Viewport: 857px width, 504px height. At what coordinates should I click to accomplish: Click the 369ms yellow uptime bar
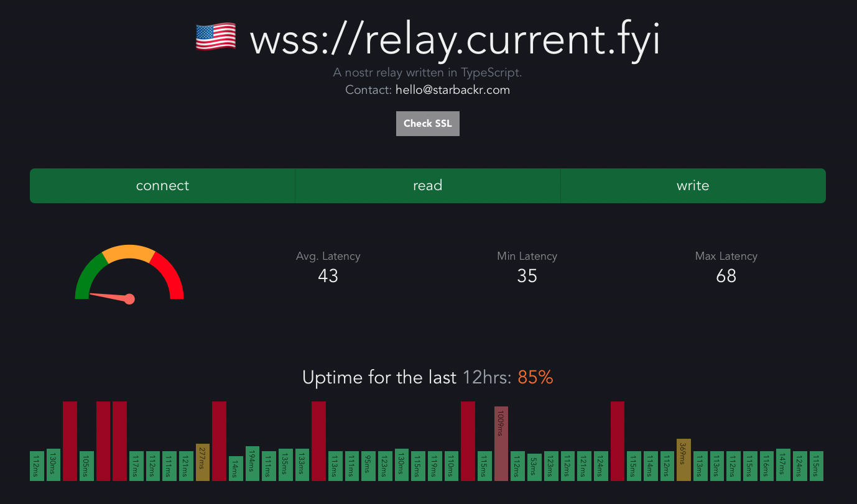click(683, 459)
